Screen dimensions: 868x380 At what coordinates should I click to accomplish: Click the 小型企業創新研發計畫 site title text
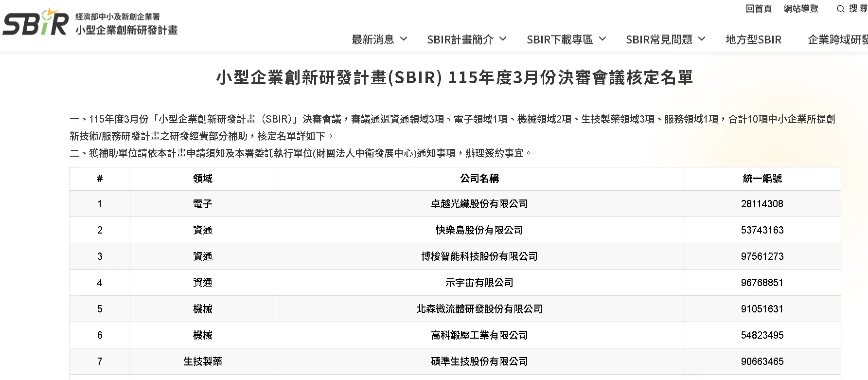126,30
